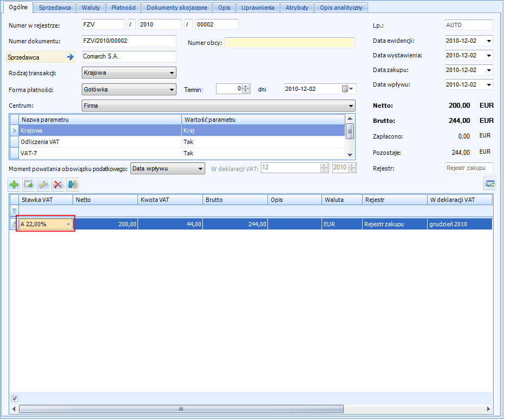This screenshot has height=420, width=505.
Task: Open the Uprawnienia tab
Action: (x=258, y=8)
